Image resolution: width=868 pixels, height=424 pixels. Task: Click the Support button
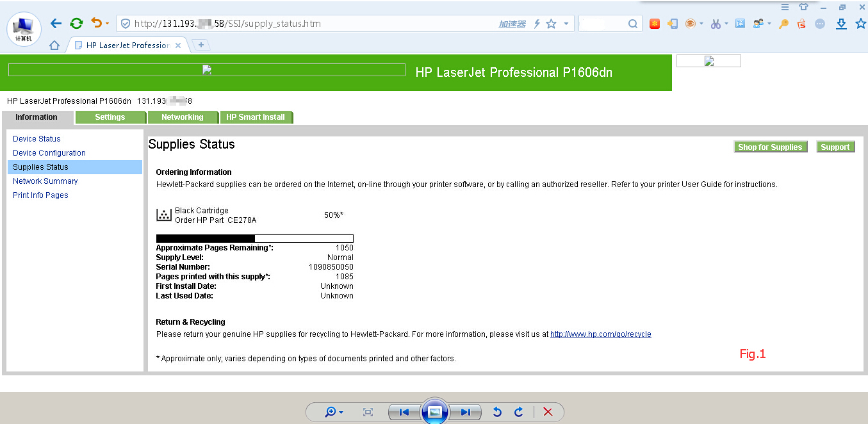coord(835,147)
